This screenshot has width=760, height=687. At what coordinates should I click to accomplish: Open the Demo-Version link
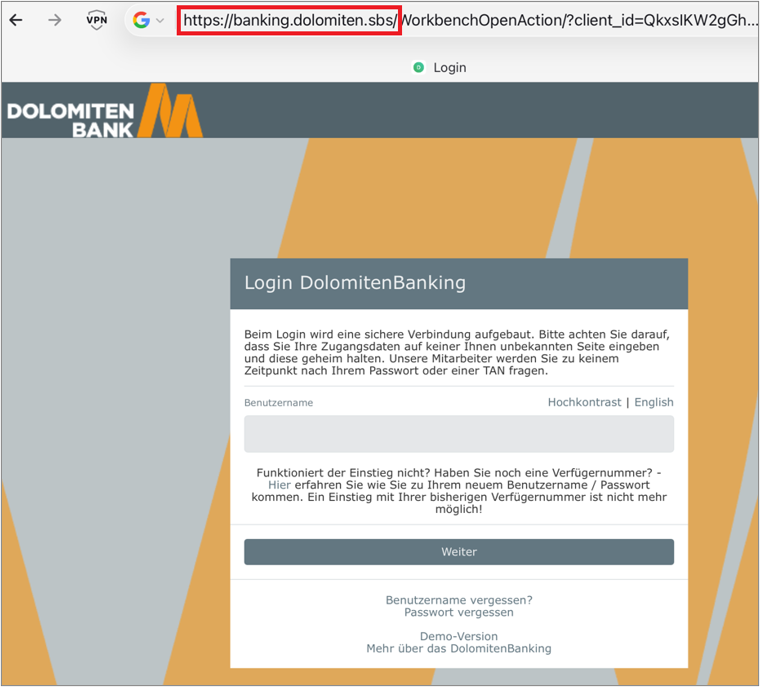click(459, 636)
